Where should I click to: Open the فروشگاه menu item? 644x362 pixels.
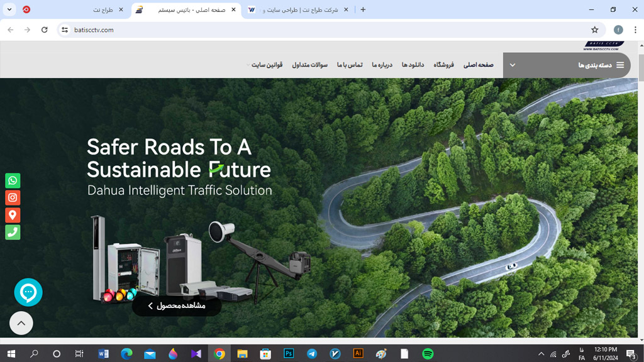tap(443, 65)
